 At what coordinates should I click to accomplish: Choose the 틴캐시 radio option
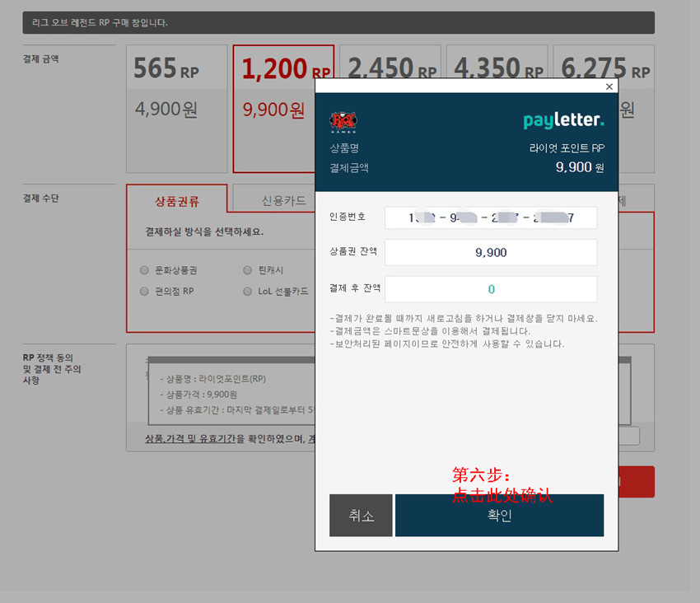click(x=247, y=270)
